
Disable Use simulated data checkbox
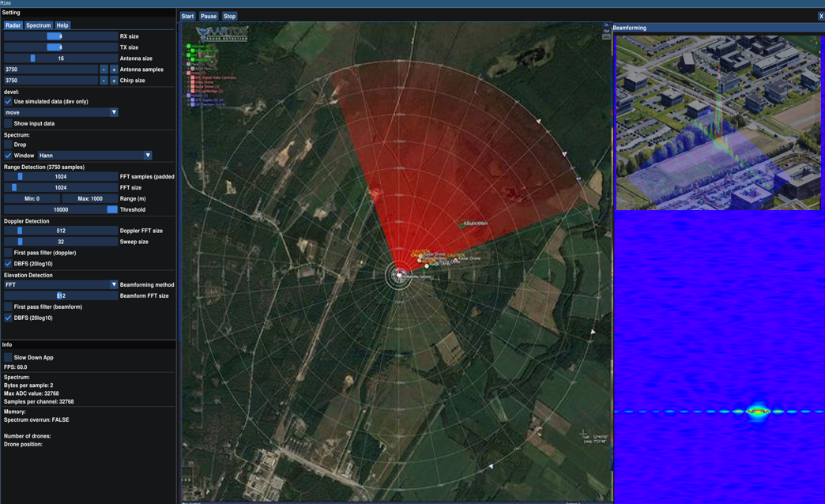pyautogui.click(x=8, y=102)
